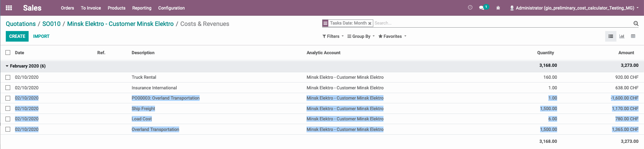Open the Products menu
Screen dimensions: 644x149
116,8
